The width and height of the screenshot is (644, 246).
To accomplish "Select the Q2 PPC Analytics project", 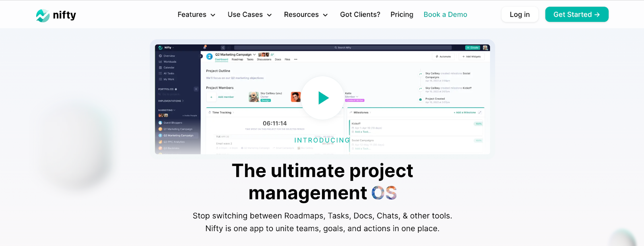I will [172, 142].
